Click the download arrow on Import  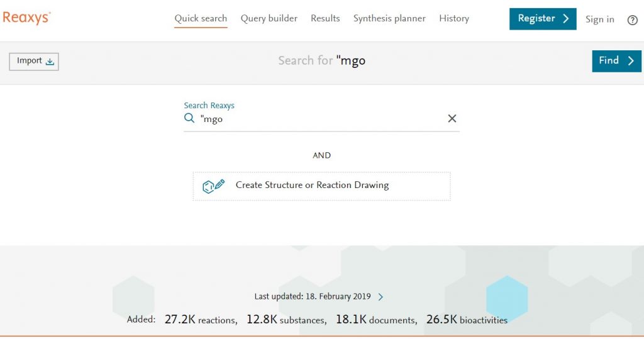(x=50, y=62)
